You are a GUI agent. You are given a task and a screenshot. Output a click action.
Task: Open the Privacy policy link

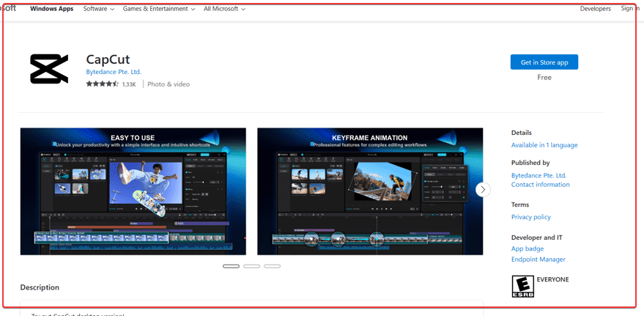pos(531,217)
